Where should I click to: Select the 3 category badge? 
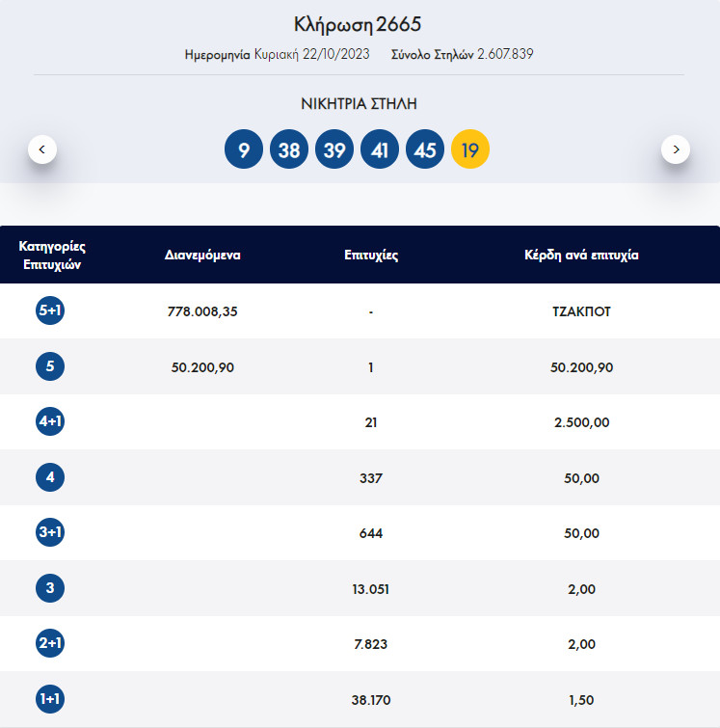coord(50,588)
